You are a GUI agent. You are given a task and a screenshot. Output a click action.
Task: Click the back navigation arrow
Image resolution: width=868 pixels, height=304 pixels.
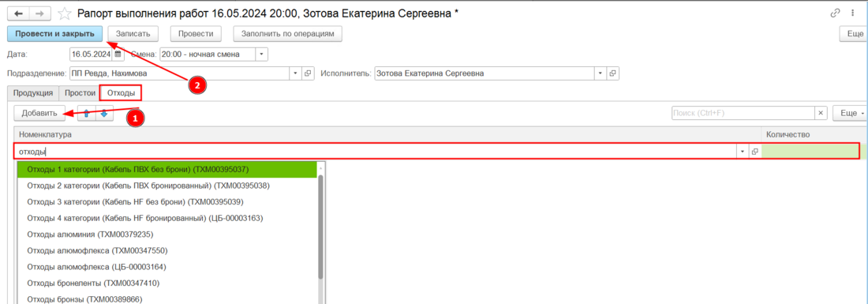pos(18,13)
